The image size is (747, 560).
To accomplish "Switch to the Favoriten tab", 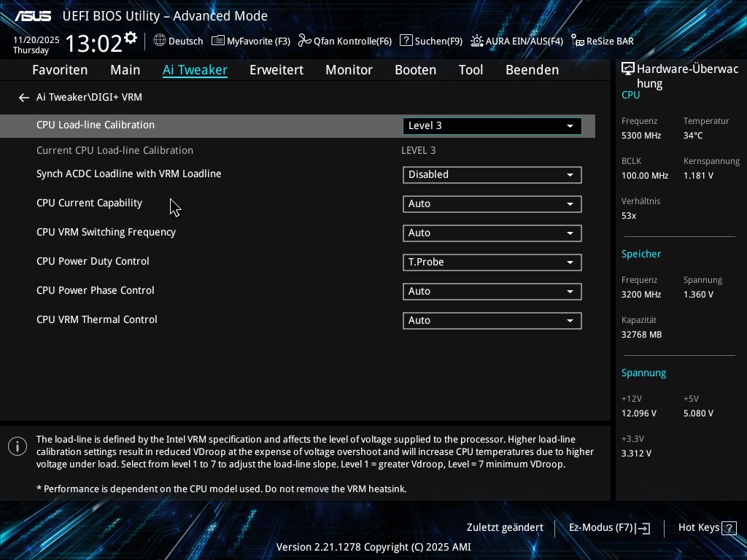I will [60, 70].
